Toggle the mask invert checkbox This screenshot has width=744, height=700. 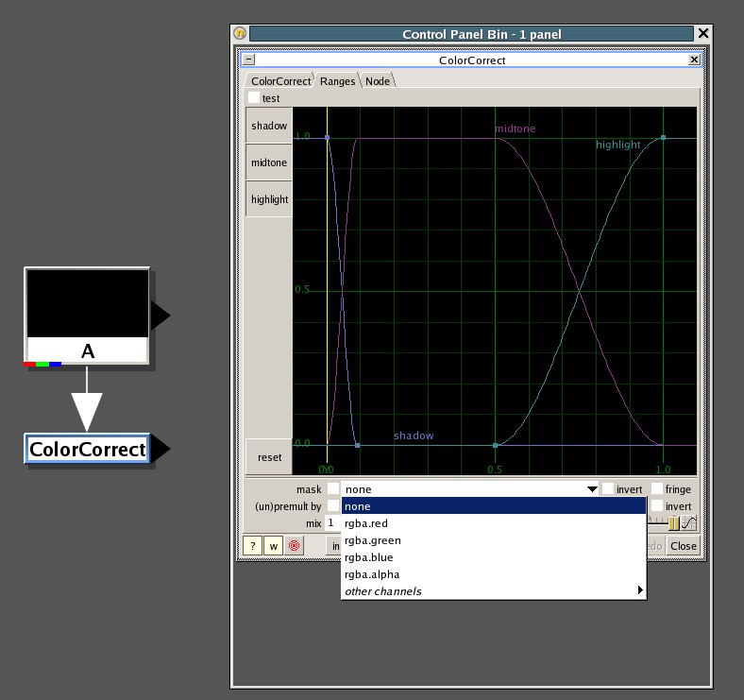tap(607, 488)
